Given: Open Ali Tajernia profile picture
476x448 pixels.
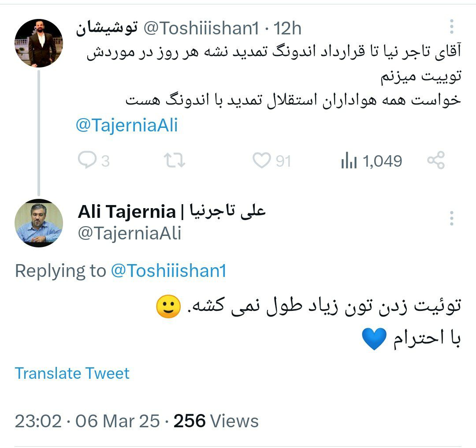Looking at the screenshot, I should pyautogui.click(x=39, y=223).
